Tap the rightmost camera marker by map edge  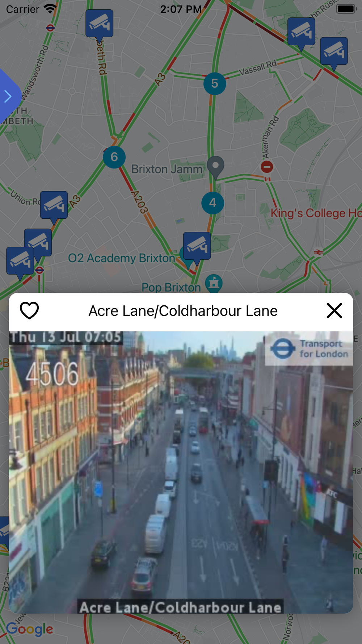334,53
